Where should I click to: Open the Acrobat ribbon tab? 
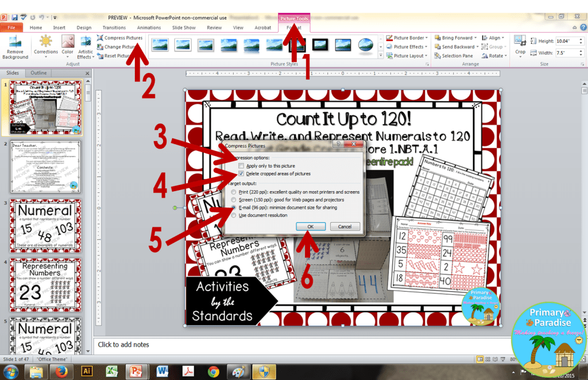[x=263, y=28]
